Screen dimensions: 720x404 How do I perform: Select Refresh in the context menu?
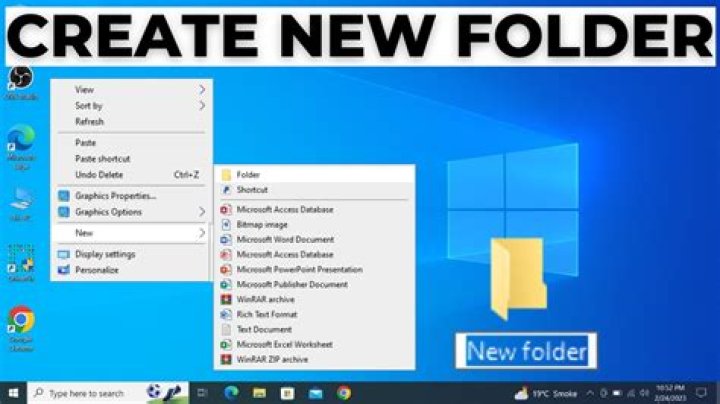coord(89,121)
